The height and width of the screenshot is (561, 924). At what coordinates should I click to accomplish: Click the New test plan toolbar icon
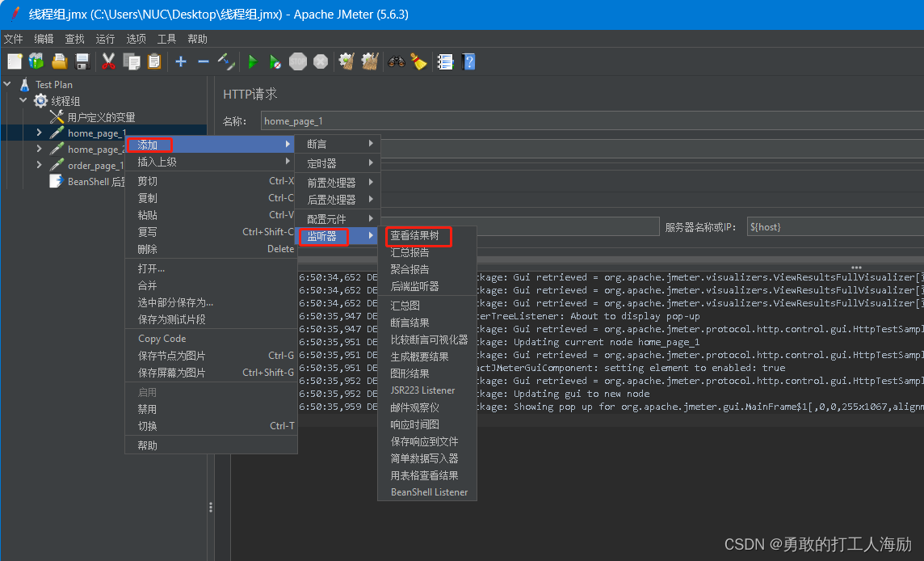point(15,61)
